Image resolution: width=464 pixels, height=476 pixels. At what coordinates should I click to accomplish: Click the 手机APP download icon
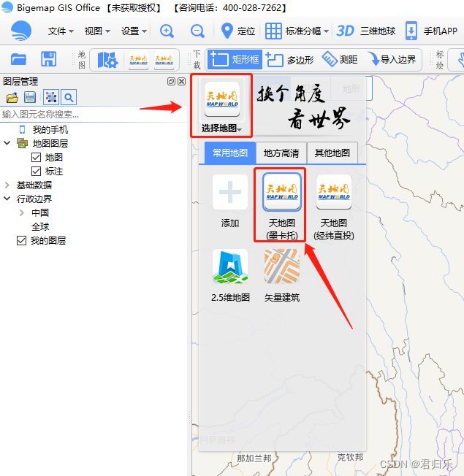click(411, 31)
